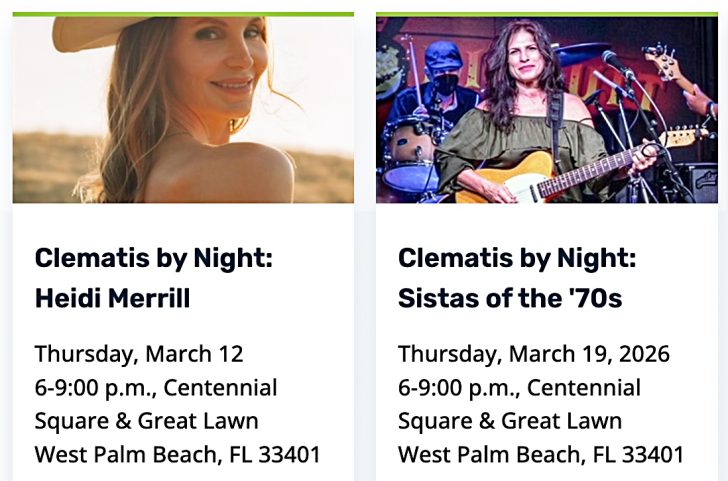Click the "Thursday, March 12" date
728x481 pixels.
tap(139, 354)
